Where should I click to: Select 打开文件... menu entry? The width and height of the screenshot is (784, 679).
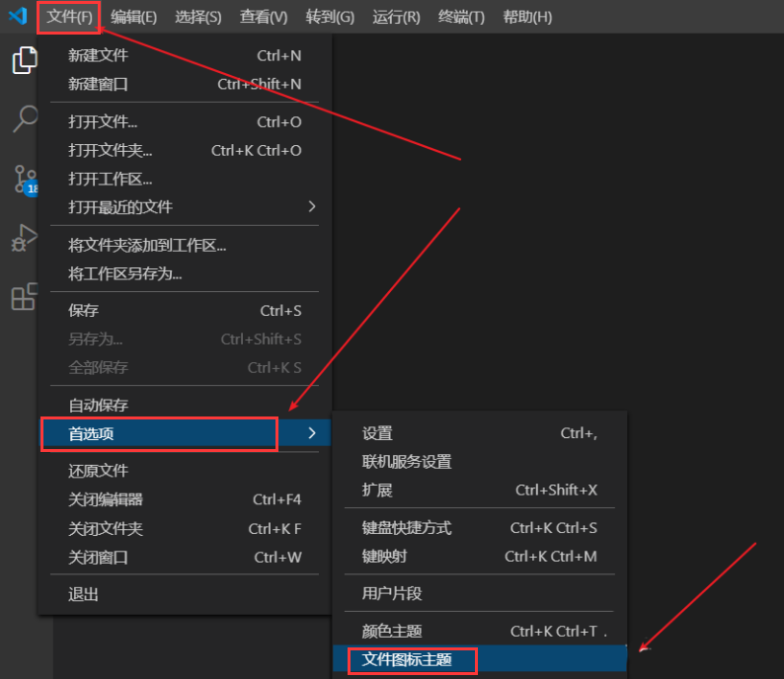point(185,122)
